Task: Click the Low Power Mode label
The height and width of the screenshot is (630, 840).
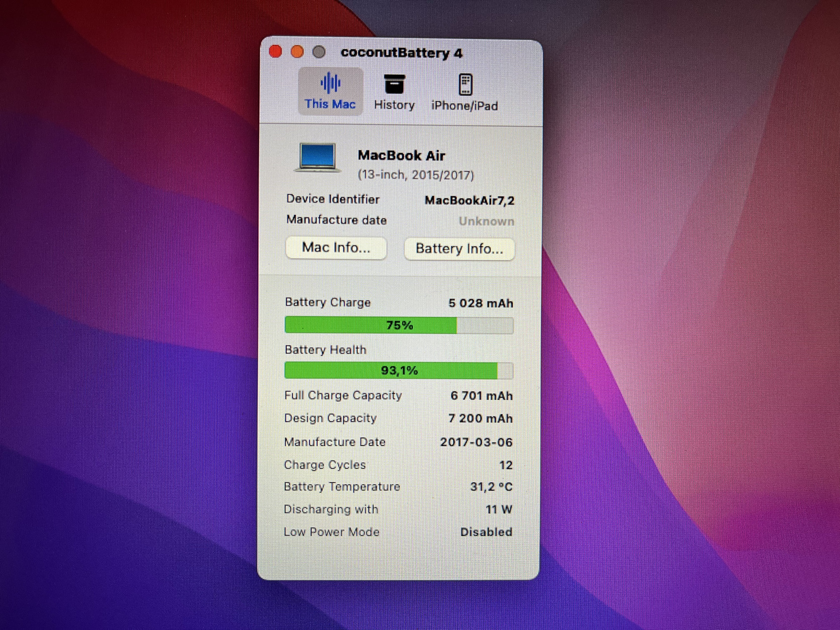Action: coord(331,532)
